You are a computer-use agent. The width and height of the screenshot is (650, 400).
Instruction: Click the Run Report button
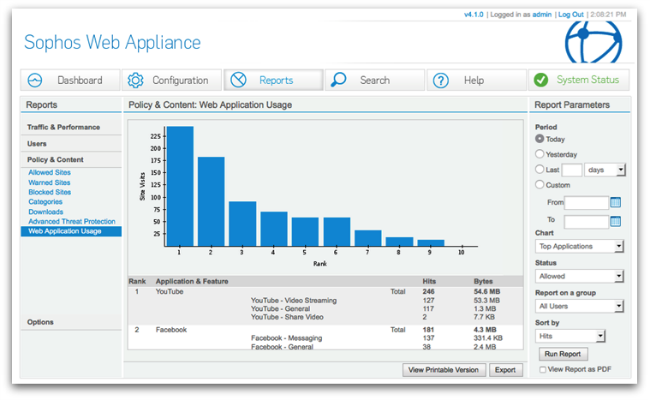pyautogui.click(x=563, y=354)
